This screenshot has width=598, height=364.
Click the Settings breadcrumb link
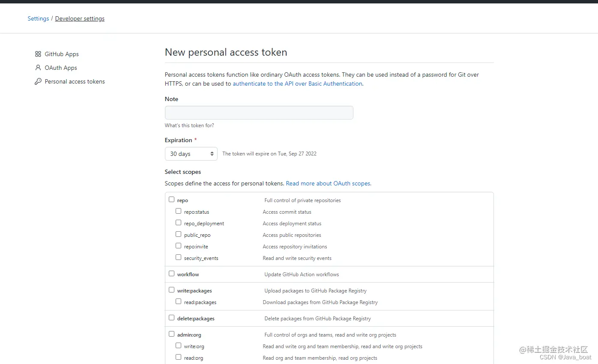(38, 18)
